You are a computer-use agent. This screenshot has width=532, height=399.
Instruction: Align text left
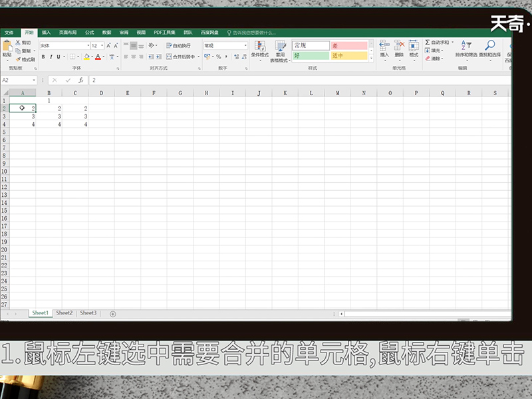(126, 57)
